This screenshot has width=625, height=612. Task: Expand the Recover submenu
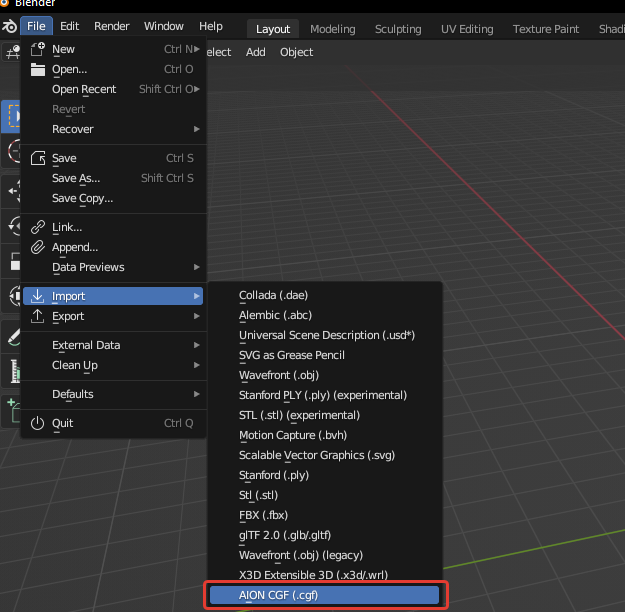coord(114,129)
